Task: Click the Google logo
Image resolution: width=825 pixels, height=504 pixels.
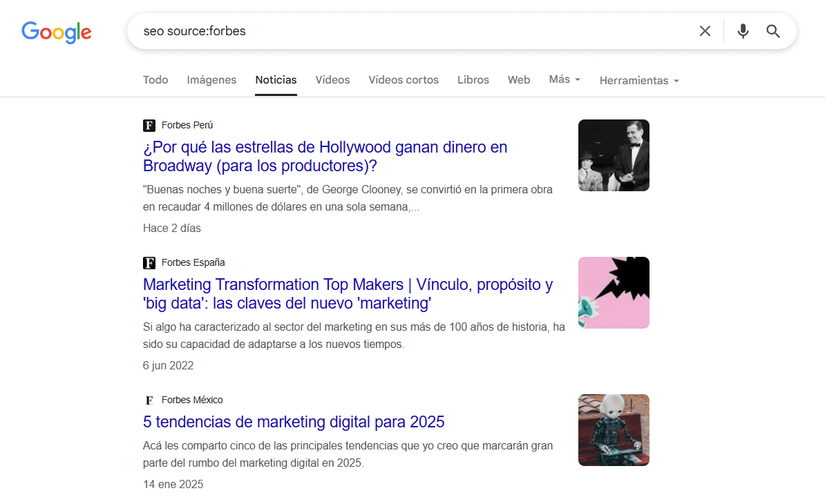Action: coord(57,32)
